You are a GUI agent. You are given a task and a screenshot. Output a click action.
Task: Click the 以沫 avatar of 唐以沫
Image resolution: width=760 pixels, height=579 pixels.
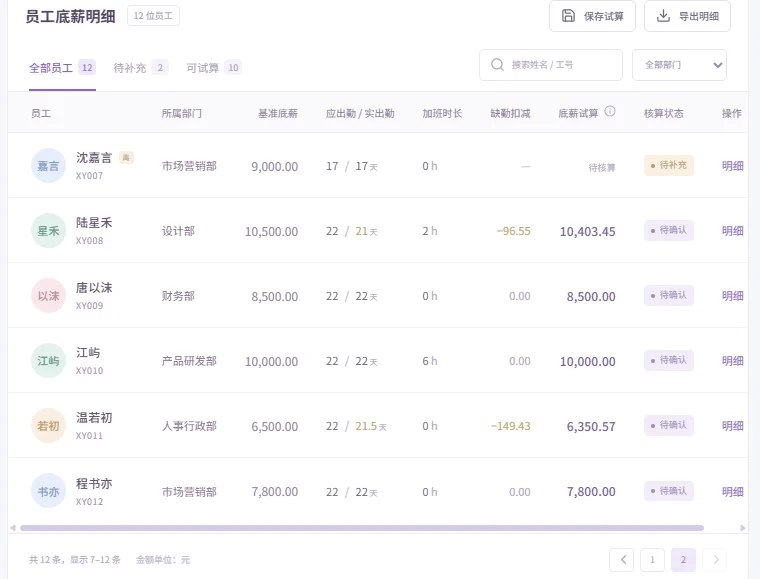click(x=48, y=296)
